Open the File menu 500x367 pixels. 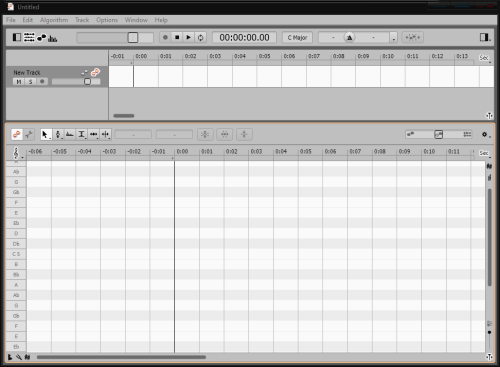11,20
